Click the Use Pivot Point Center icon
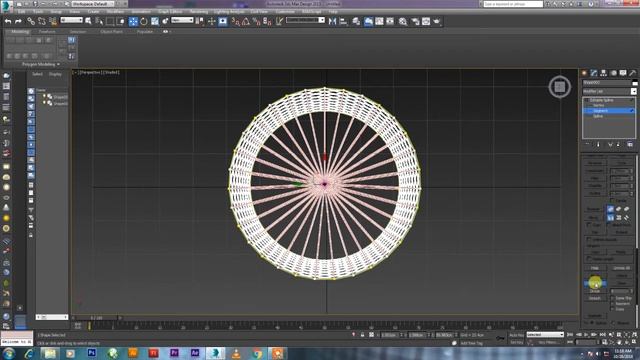Screen dimensions: 640x360 tap(200, 21)
